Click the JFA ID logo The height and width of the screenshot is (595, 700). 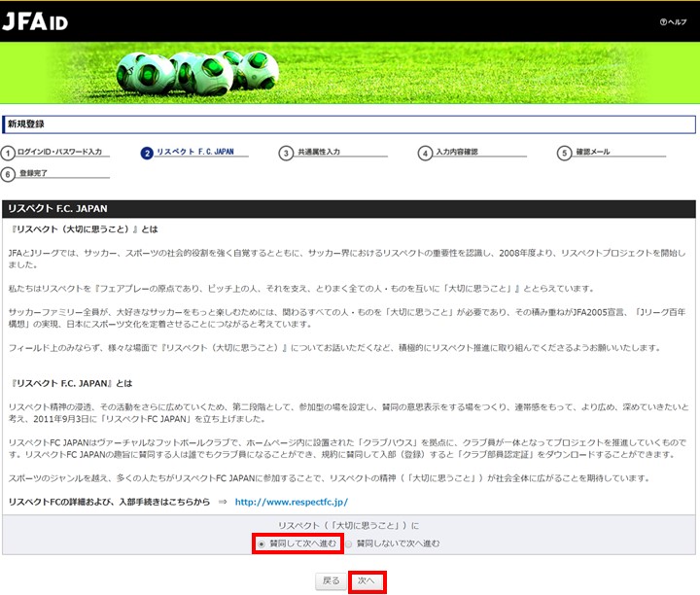coord(35,21)
